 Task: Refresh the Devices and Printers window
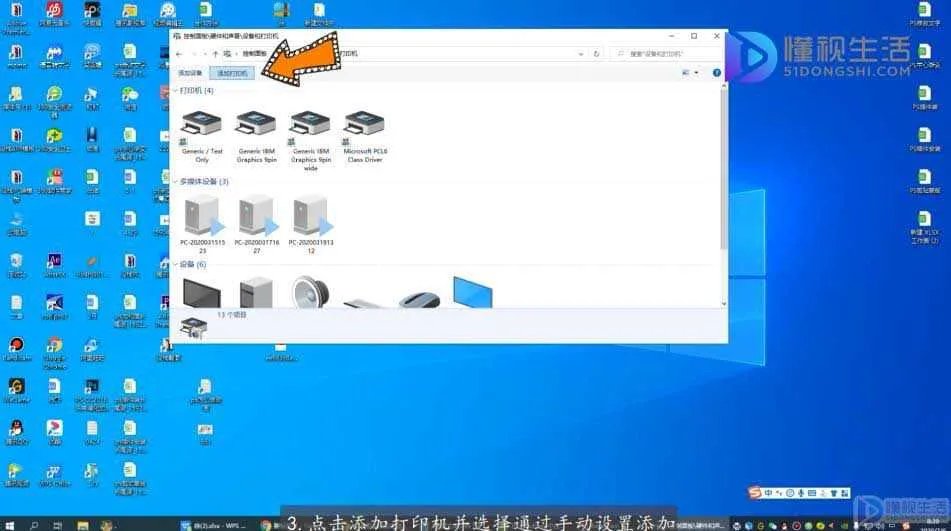click(x=596, y=54)
